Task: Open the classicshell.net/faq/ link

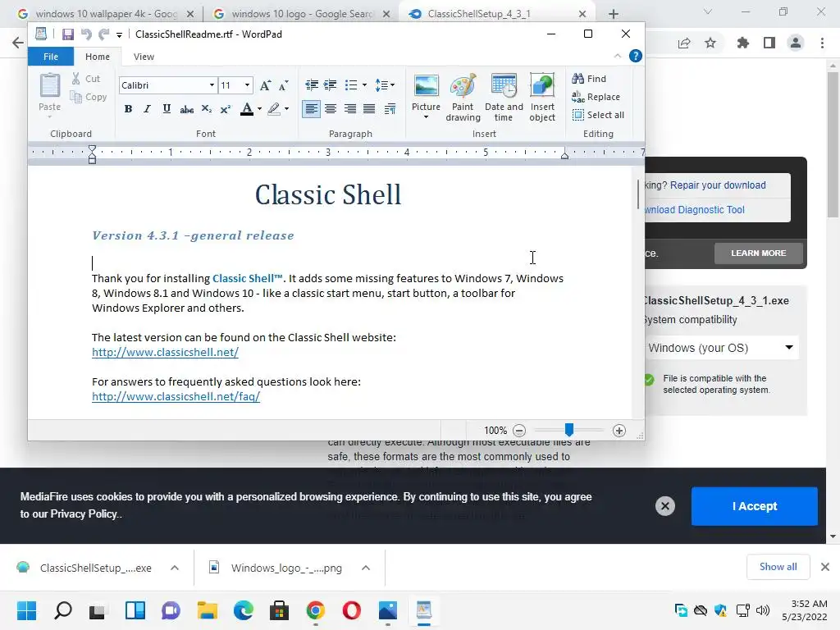Action: pos(176,396)
